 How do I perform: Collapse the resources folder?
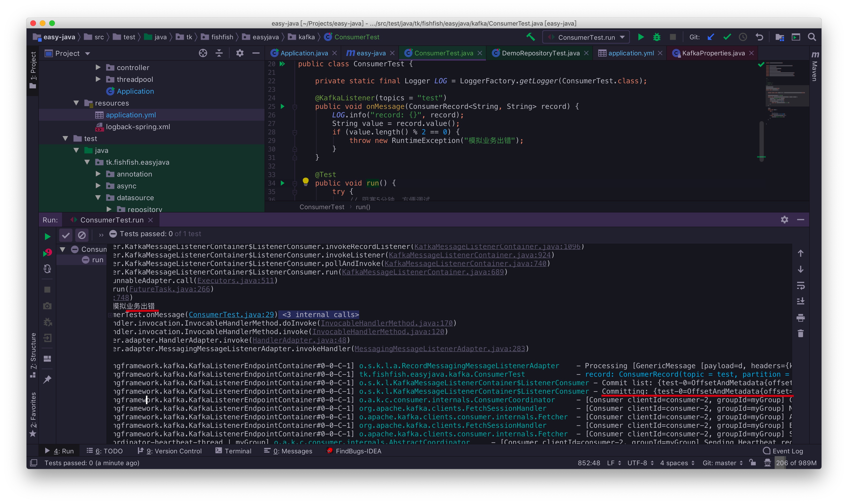tap(76, 103)
